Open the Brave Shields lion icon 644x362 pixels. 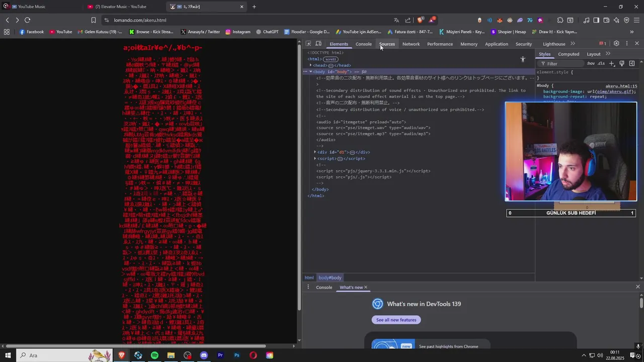pyautogui.click(x=420, y=20)
